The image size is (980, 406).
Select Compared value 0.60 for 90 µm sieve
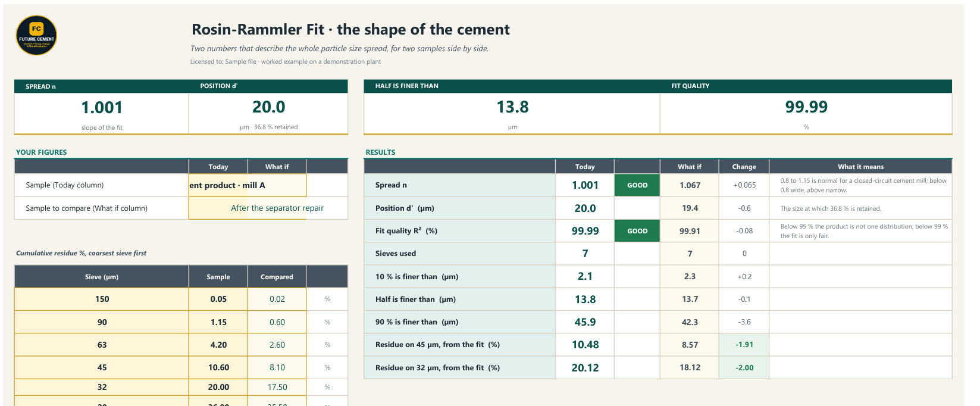277,322
